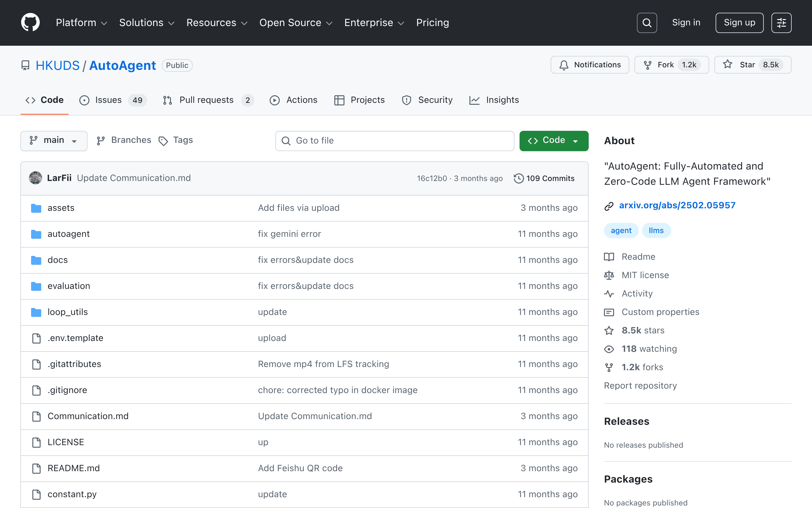Click the constant.py file icon
Screen dimensions: 812x508
pos(36,494)
